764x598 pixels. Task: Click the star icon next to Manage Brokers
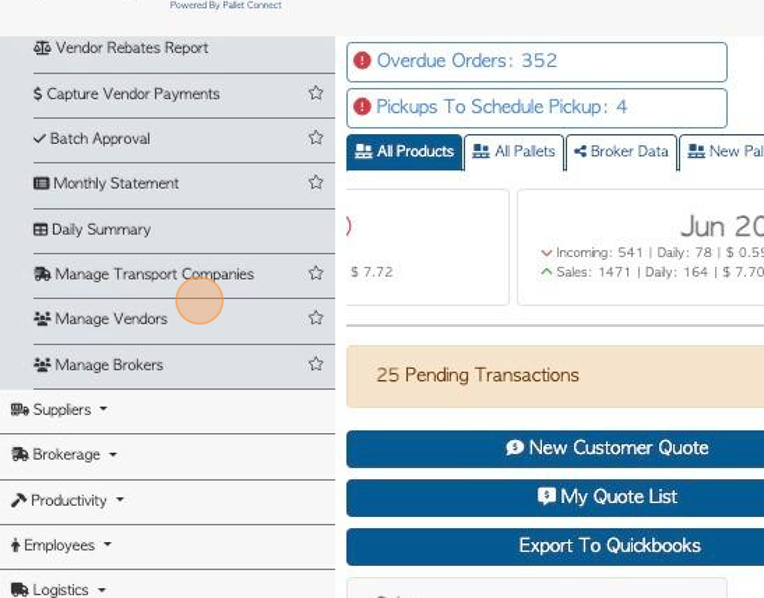[x=316, y=364]
